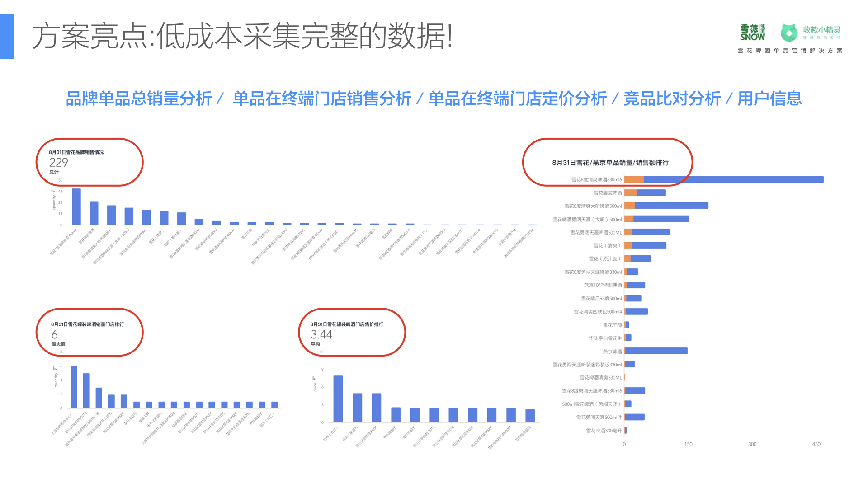The width and height of the screenshot is (868, 488).
Task: Click the 450 tick on ranking chart axis
Action: [x=816, y=444]
